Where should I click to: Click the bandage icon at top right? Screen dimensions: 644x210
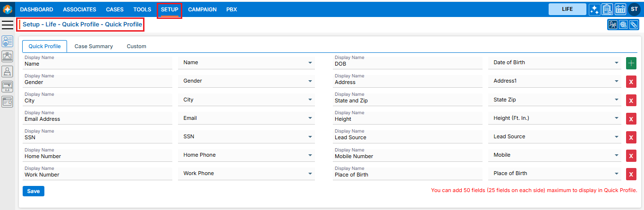(634, 25)
